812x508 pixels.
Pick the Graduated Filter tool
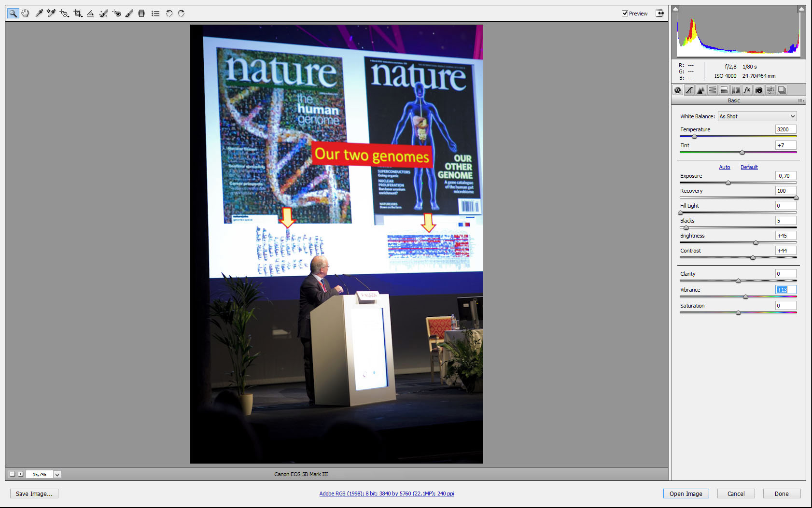coord(141,14)
